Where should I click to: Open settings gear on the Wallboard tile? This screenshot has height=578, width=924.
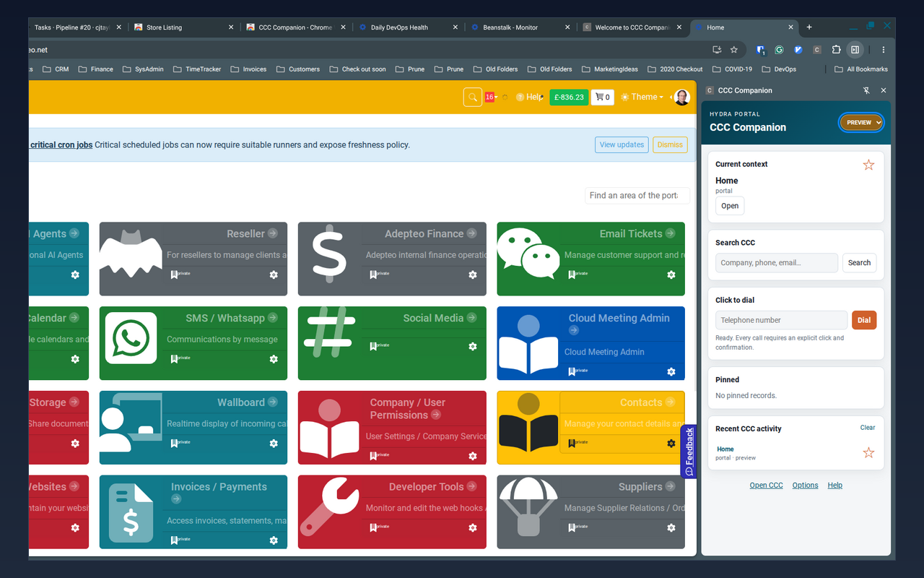pyautogui.click(x=274, y=443)
